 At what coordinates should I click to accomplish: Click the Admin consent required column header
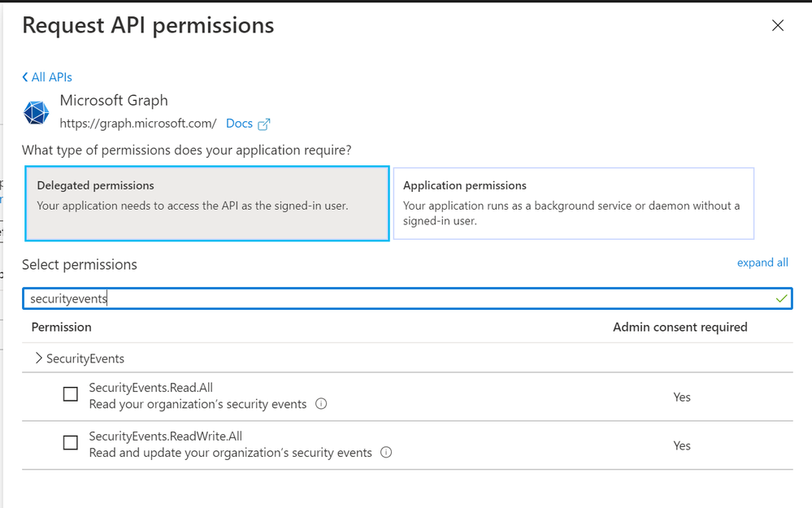pyautogui.click(x=680, y=327)
